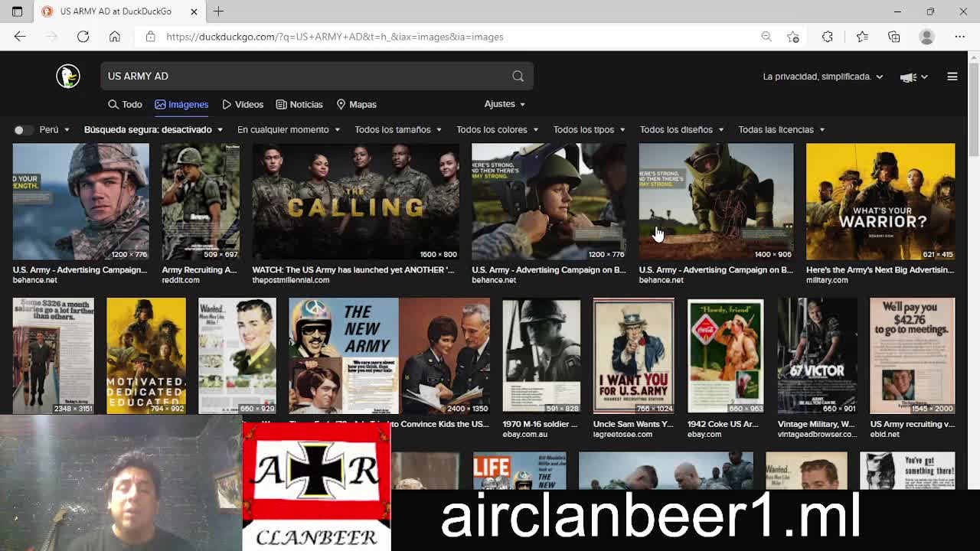Open Army Recruiting reddit image thumbnail

tap(201, 201)
